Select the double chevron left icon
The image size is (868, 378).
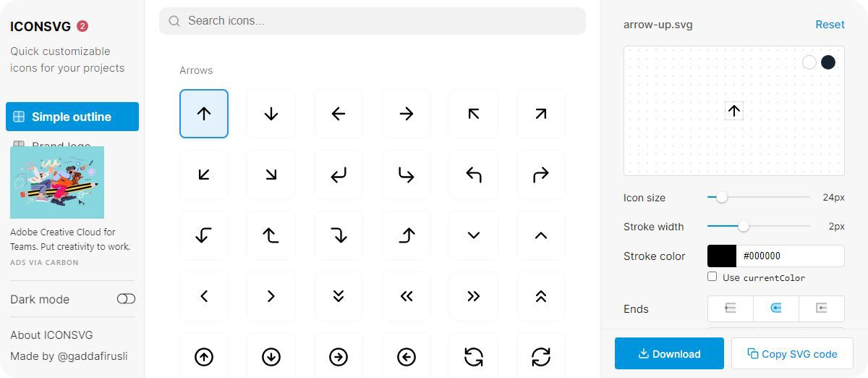pyautogui.click(x=407, y=296)
